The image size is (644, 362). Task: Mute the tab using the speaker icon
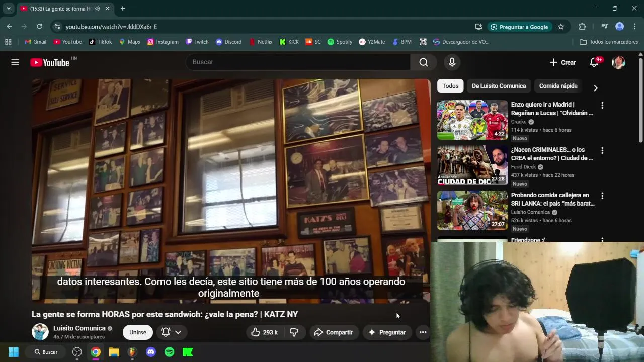pos(97,9)
